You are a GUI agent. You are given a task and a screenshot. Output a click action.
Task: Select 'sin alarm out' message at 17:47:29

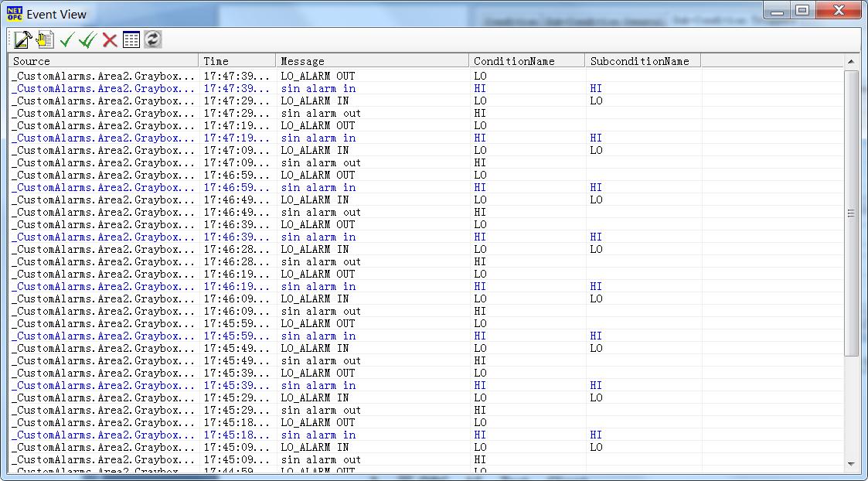coord(321,113)
